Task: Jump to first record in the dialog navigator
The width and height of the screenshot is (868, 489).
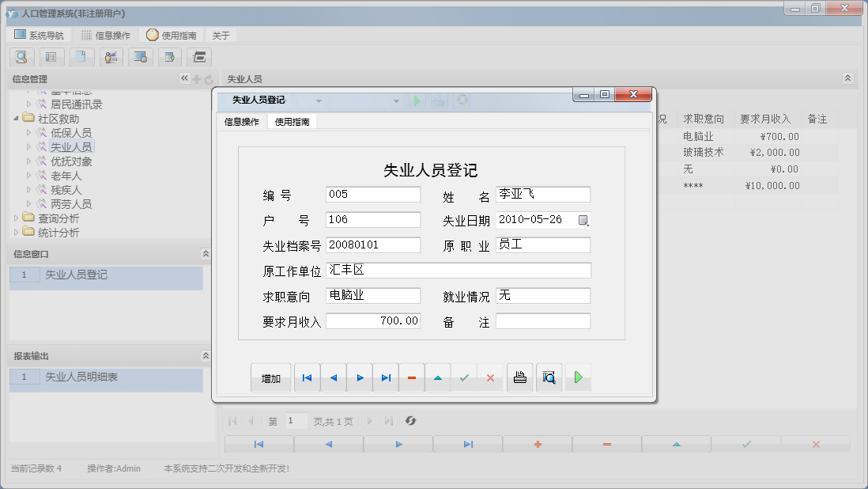Action: [307, 378]
